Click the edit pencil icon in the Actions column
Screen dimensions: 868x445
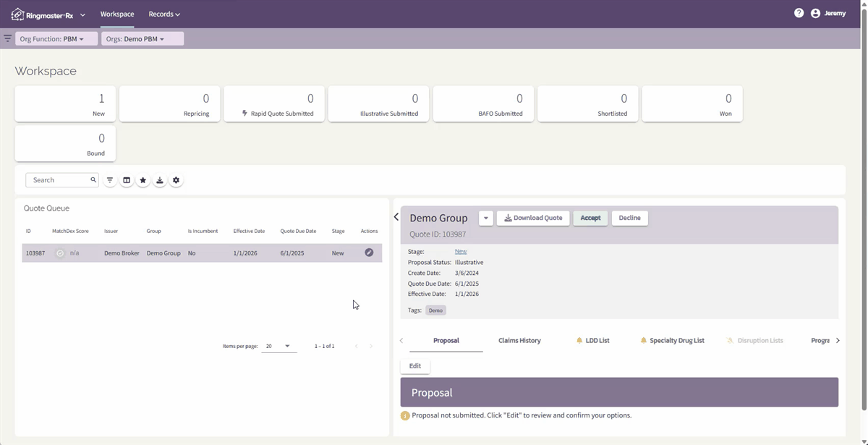point(369,253)
